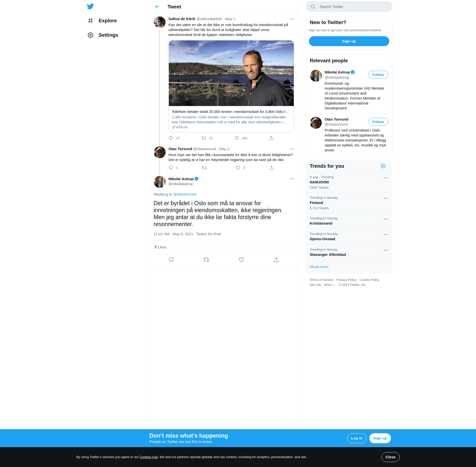Open Nikolai Astrup's avatar on main tweet
This screenshot has height=467, width=476.
coord(160,182)
